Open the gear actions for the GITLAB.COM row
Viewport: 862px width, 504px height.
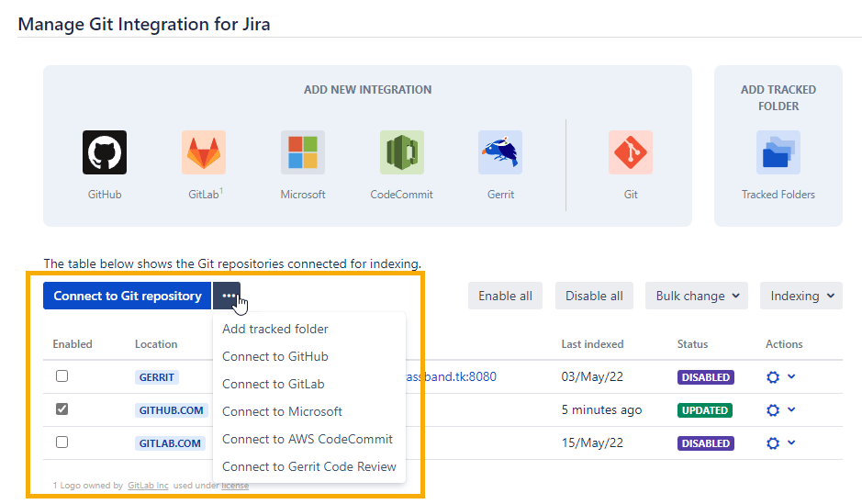click(773, 443)
